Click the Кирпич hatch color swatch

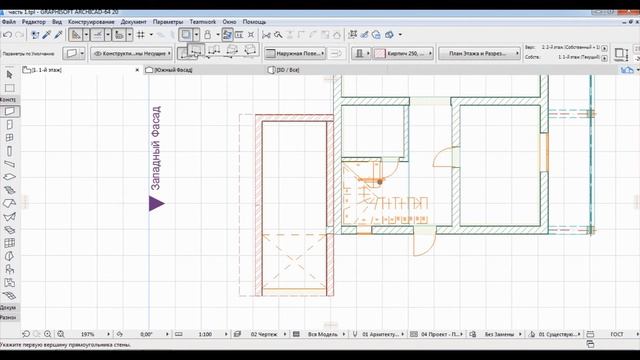coord(380,53)
